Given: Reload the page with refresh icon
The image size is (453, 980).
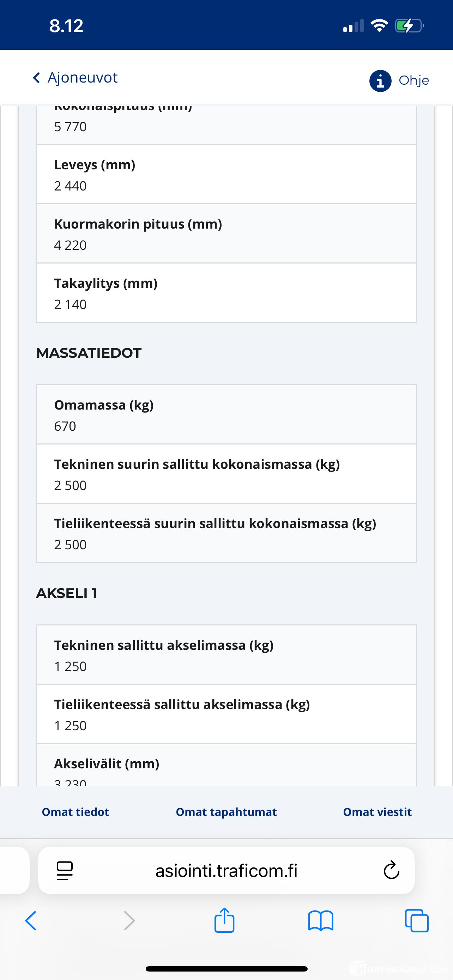Looking at the screenshot, I should (391, 870).
